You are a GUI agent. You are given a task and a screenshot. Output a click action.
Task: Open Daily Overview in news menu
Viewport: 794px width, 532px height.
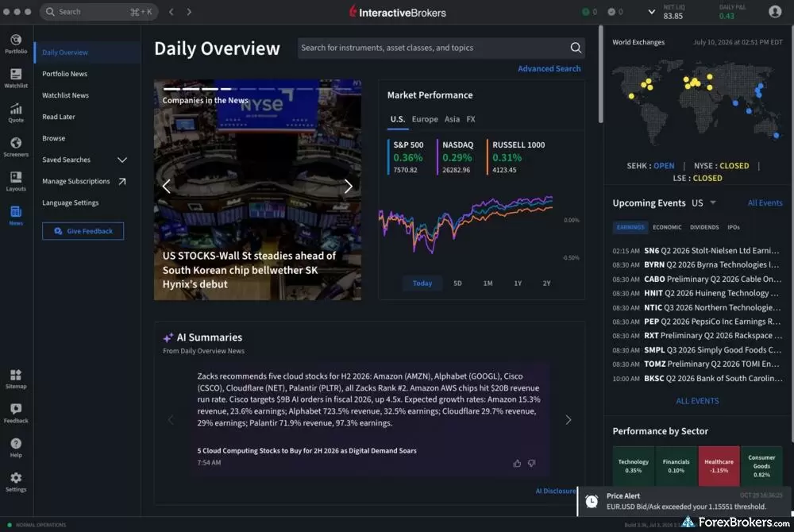click(87, 52)
